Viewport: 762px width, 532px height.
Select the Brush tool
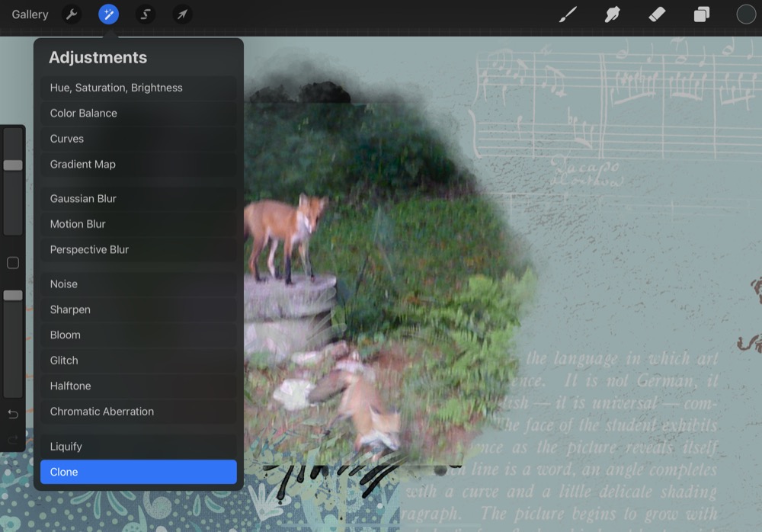click(568, 14)
